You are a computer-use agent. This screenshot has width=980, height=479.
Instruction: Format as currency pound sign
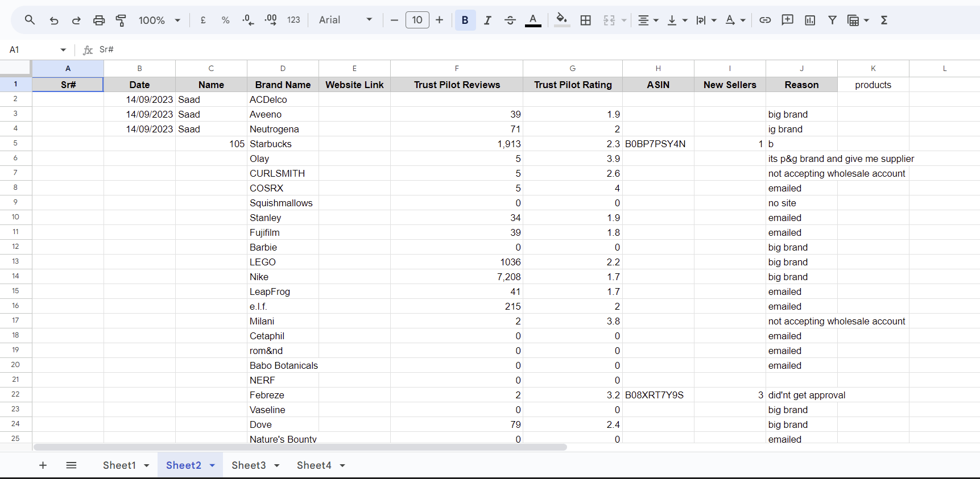pyautogui.click(x=203, y=20)
